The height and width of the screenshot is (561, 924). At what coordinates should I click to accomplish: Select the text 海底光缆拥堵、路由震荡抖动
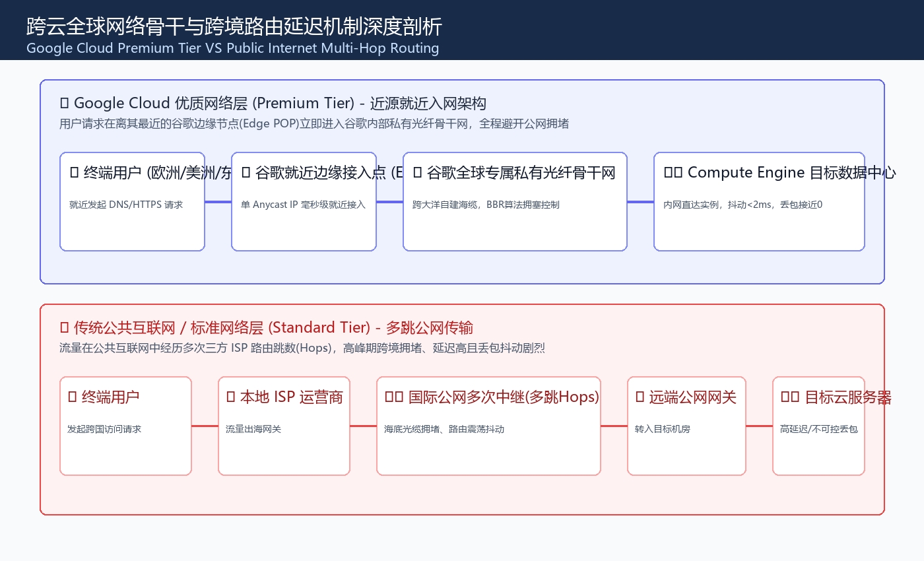(444, 429)
